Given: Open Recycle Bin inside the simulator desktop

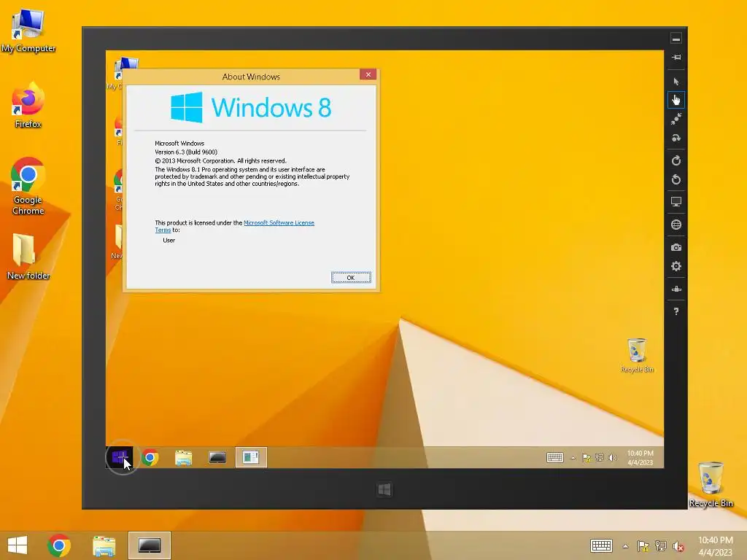Looking at the screenshot, I should pyautogui.click(x=637, y=355).
